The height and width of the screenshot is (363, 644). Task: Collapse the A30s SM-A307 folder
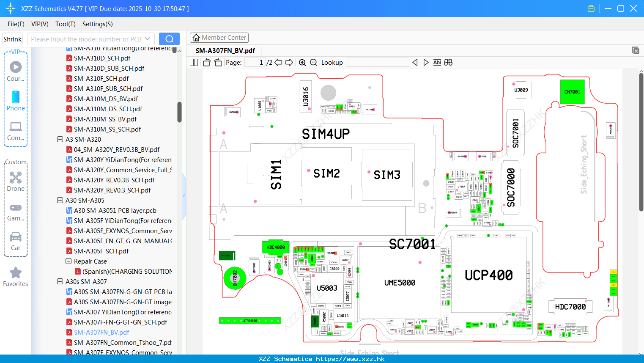coord(60,281)
